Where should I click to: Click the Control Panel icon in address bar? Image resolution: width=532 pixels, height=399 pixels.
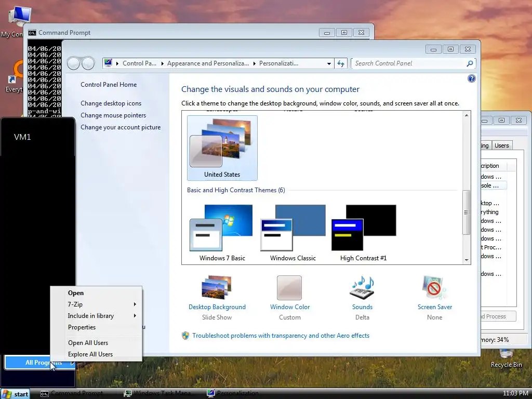click(108, 63)
